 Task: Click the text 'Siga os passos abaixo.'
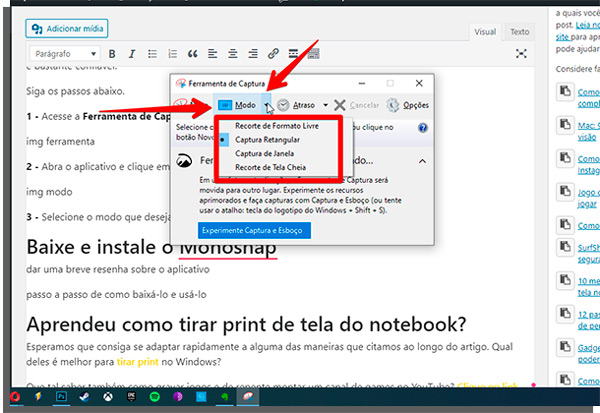(x=75, y=91)
